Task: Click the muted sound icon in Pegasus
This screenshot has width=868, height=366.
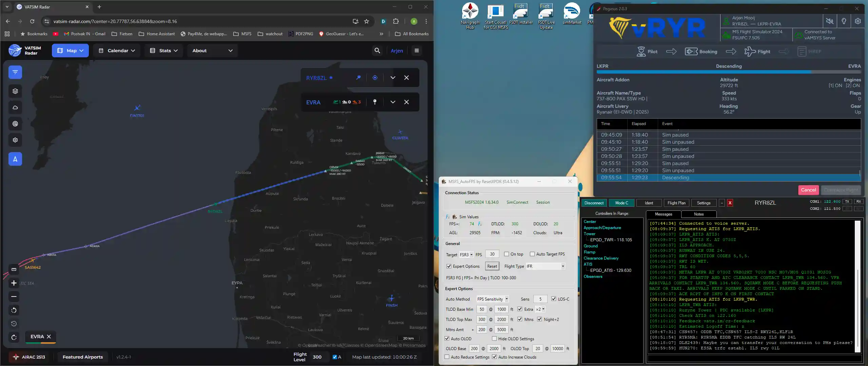Action: (830, 21)
